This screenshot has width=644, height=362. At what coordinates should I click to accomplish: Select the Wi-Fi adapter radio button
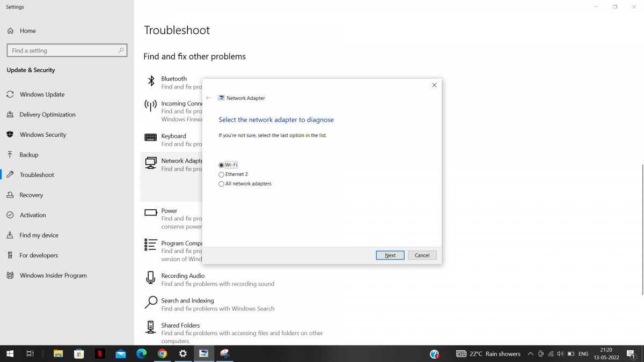221,165
